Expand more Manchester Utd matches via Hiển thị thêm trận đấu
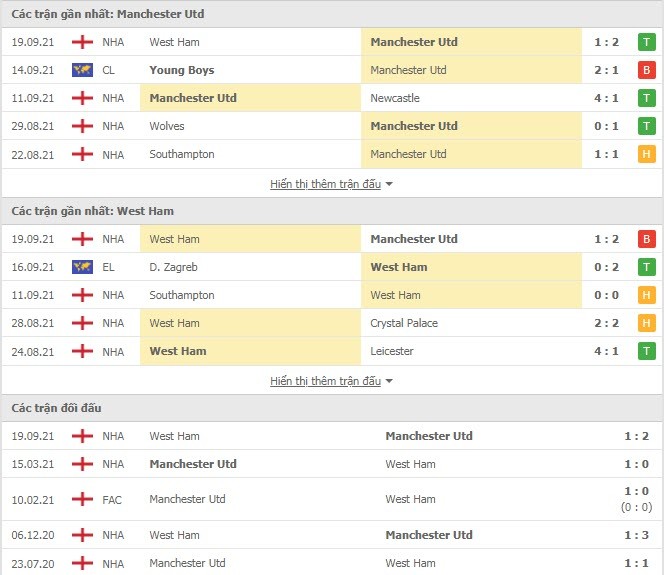The image size is (664, 575). click(326, 184)
